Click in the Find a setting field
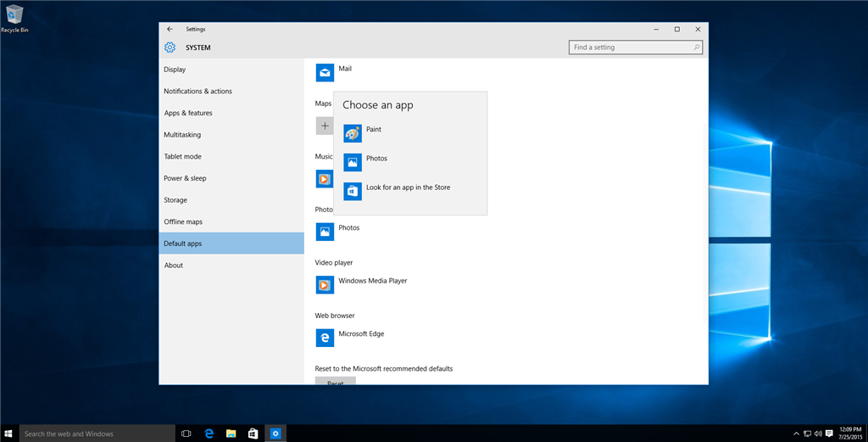 [x=636, y=47]
